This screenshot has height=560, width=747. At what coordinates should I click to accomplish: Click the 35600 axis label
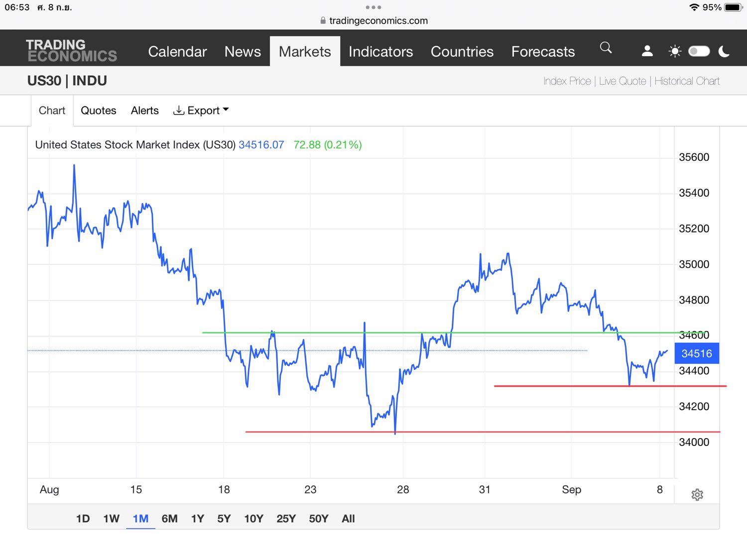click(x=694, y=157)
